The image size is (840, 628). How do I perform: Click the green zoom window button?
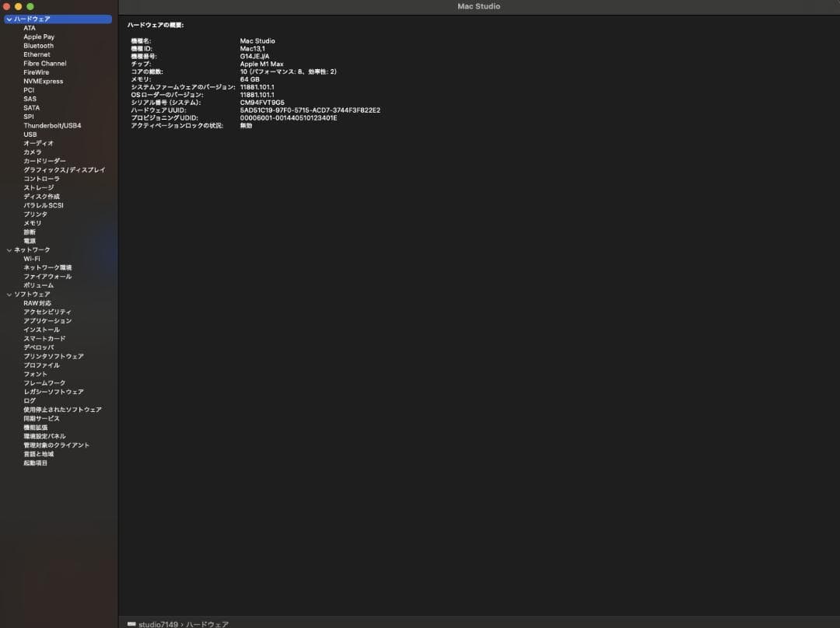(30, 6)
